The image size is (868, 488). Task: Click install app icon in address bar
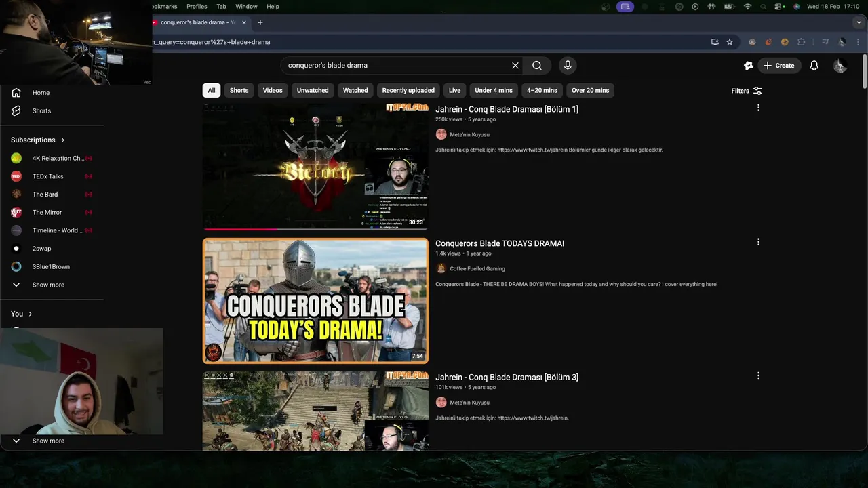pyautogui.click(x=715, y=42)
